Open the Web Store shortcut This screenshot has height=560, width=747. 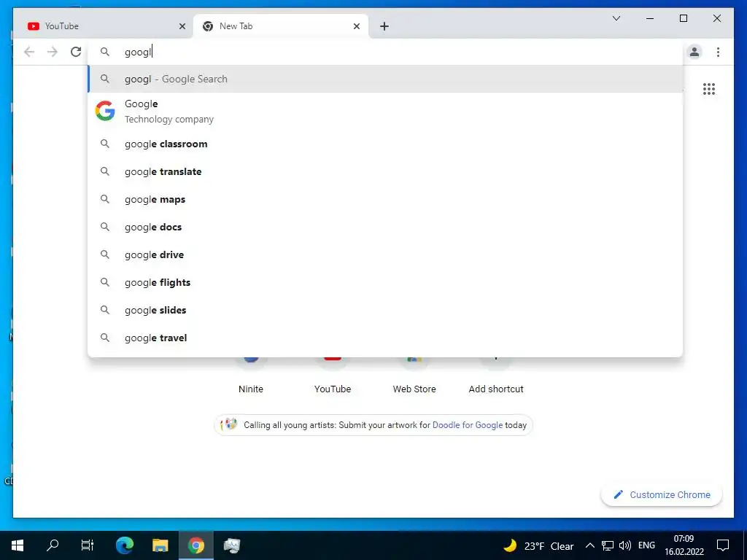414,376
